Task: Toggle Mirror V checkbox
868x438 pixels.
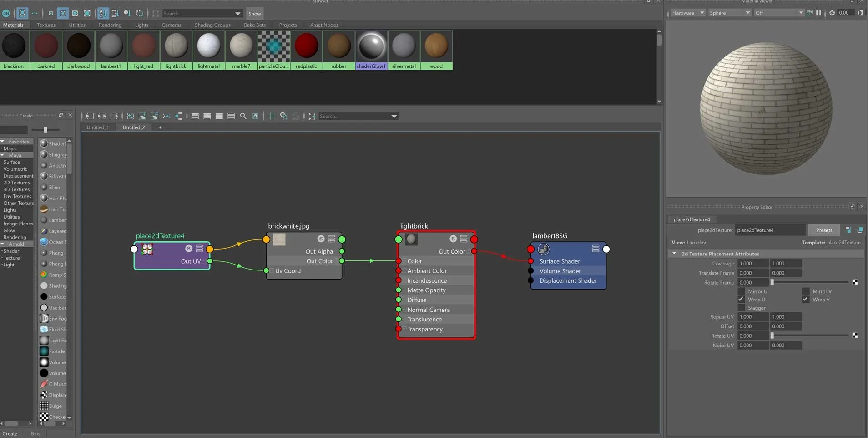Action: (x=806, y=291)
